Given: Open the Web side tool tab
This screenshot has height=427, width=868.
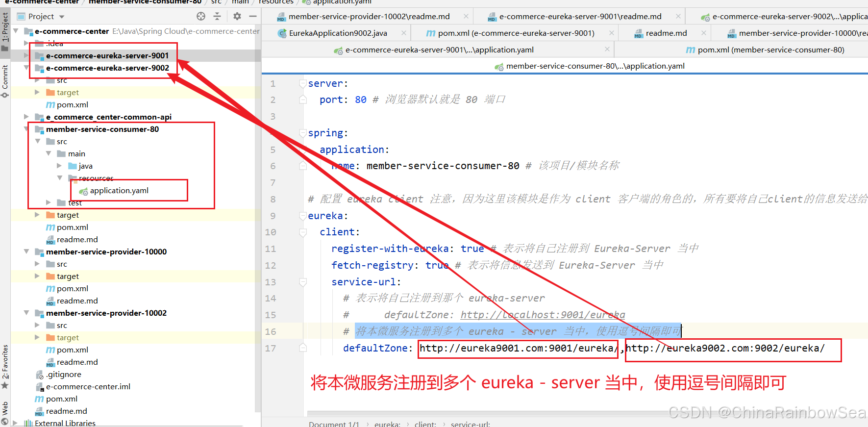Looking at the screenshot, I should (5, 413).
